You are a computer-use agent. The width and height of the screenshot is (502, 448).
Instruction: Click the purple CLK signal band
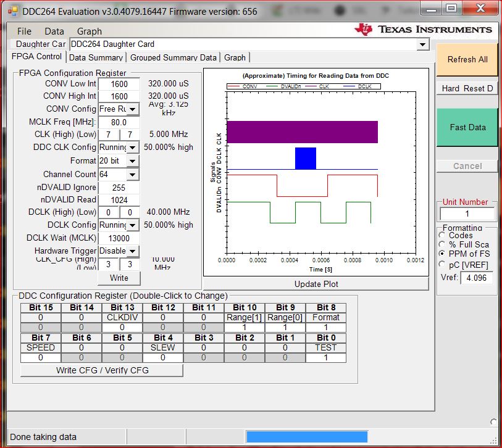click(302, 132)
